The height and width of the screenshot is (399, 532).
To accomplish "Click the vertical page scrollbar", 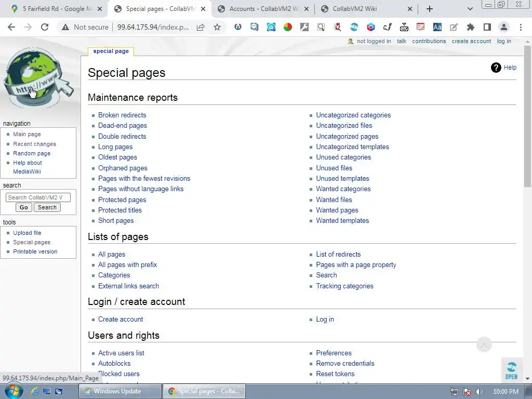I will (528, 116).
